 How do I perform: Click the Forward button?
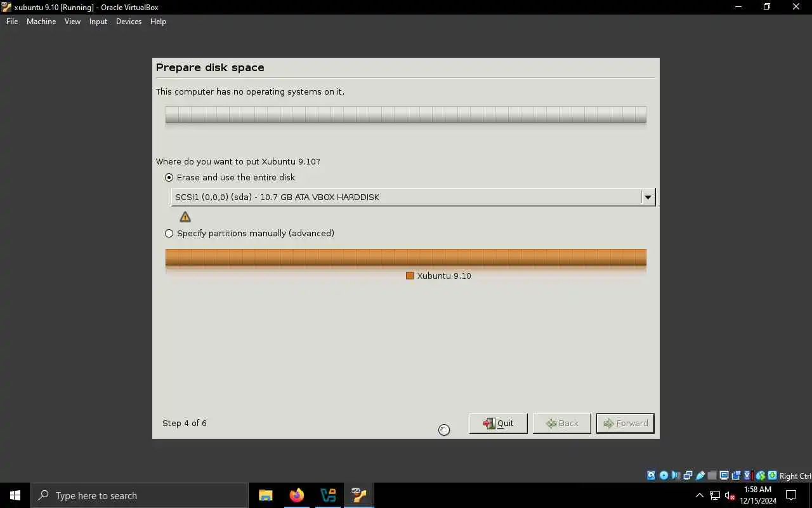point(625,424)
